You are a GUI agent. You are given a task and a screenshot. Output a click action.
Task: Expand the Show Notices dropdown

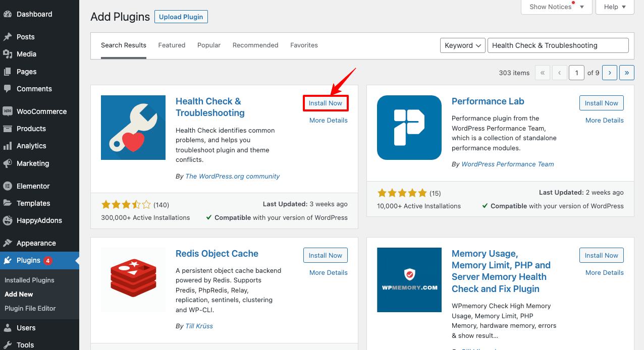pos(556,7)
